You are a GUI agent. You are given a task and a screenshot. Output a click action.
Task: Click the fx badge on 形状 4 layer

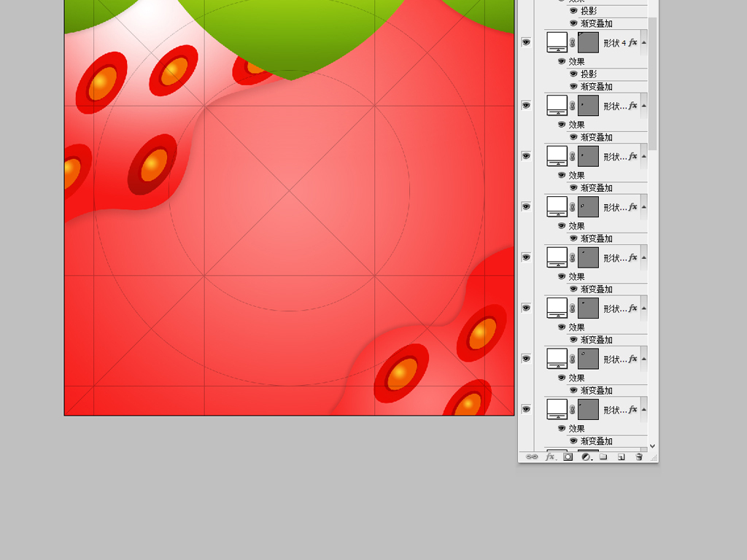[632, 42]
